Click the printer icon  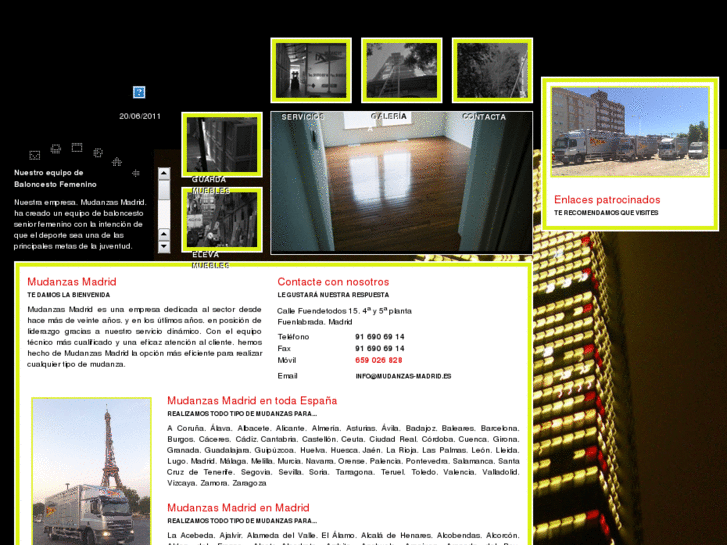click(x=56, y=149)
